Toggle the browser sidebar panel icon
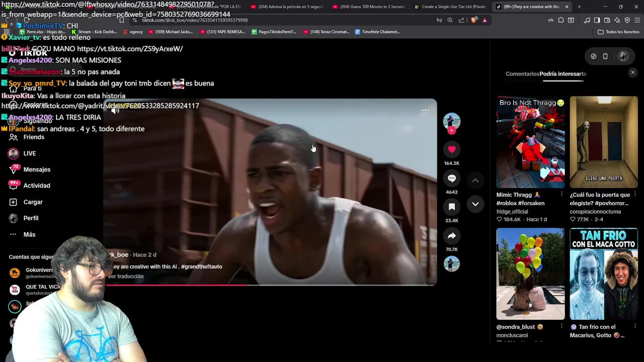The image size is (644, 362). tap(597, 20)
